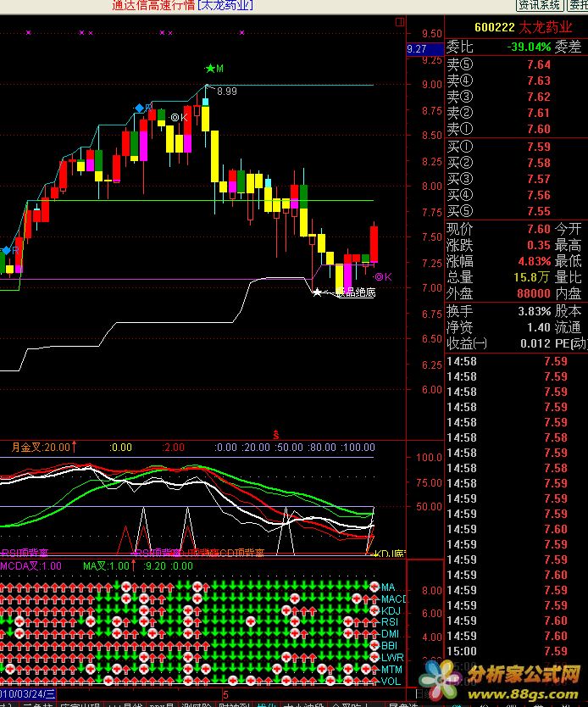588x707 pixels.
Task: Select the VOL indicator row label
Action: [391, 681]
